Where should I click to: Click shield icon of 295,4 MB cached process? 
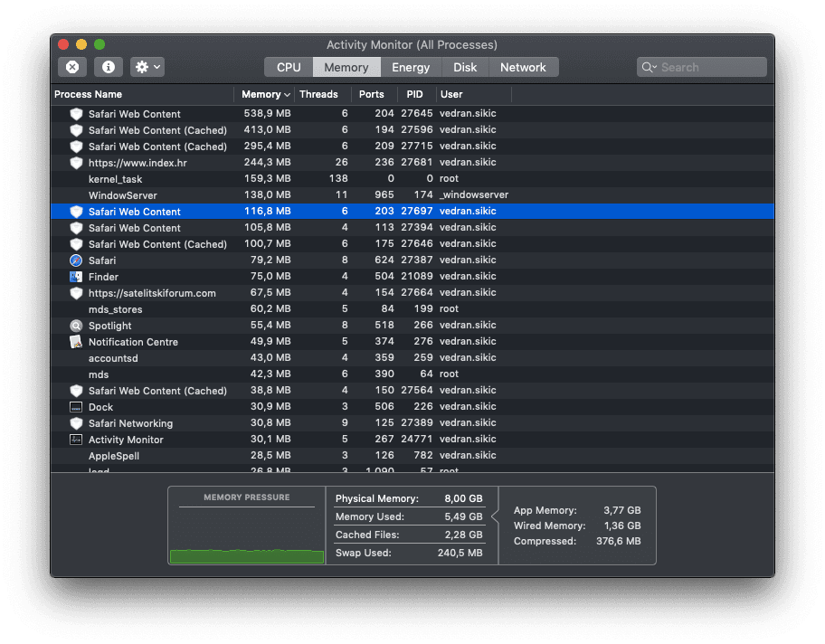tap(76, 147)
